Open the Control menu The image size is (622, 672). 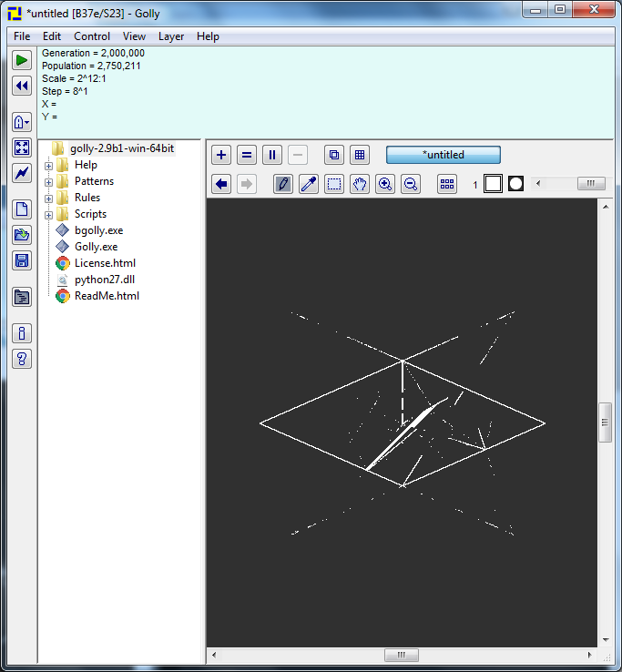pyautogui.click(x=92, y=36)
